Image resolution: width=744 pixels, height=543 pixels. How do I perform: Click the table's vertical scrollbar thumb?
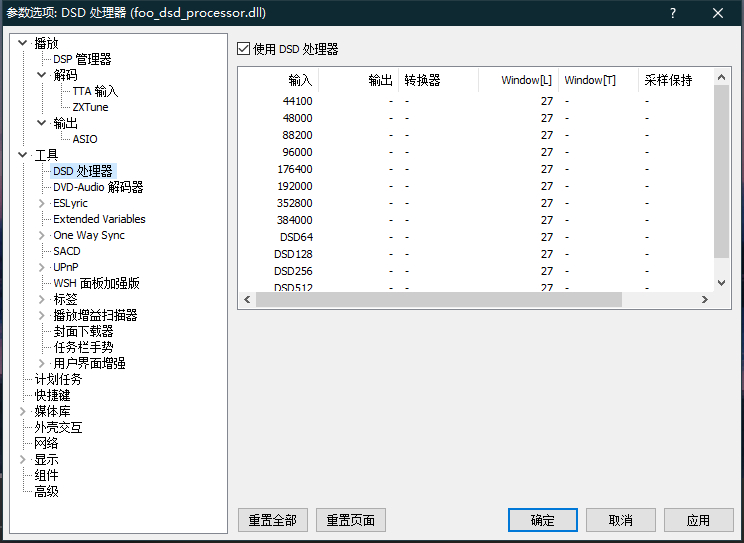(x=722, y=172)
